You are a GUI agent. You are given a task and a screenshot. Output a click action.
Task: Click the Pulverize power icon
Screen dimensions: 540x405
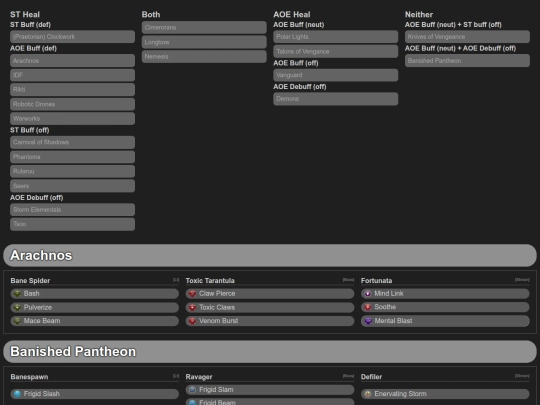tap(17, 308)
